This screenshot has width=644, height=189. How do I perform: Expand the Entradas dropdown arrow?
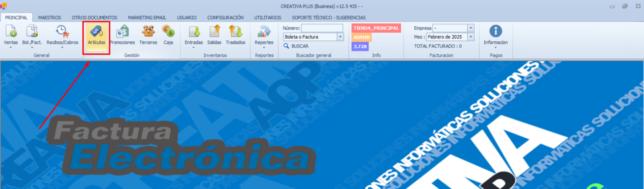coord(194,47)
